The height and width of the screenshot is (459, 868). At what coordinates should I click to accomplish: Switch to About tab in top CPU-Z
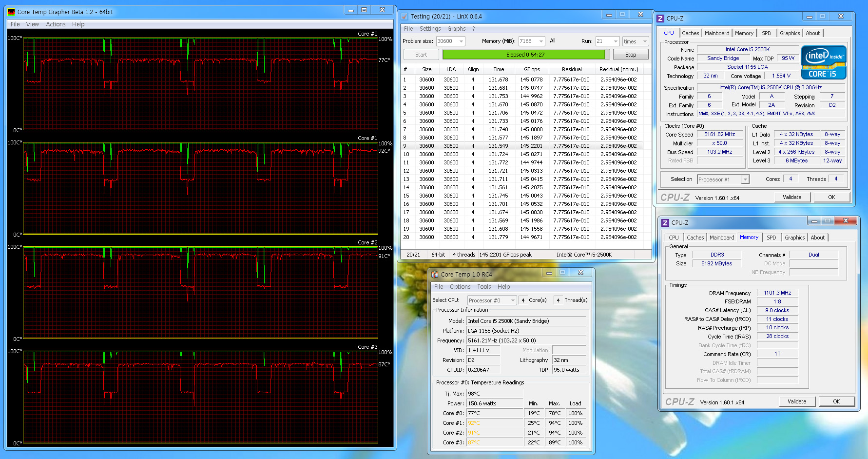pos(812,33)
